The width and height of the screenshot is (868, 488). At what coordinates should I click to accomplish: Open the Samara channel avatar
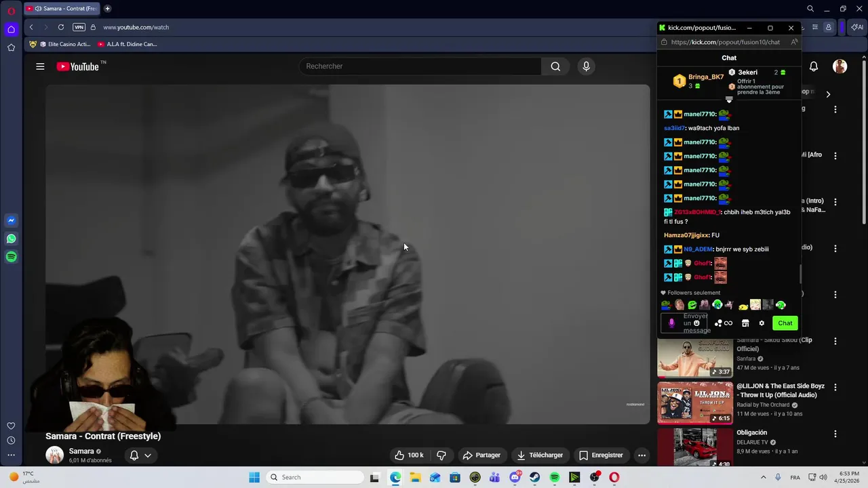tap(54, 455)
